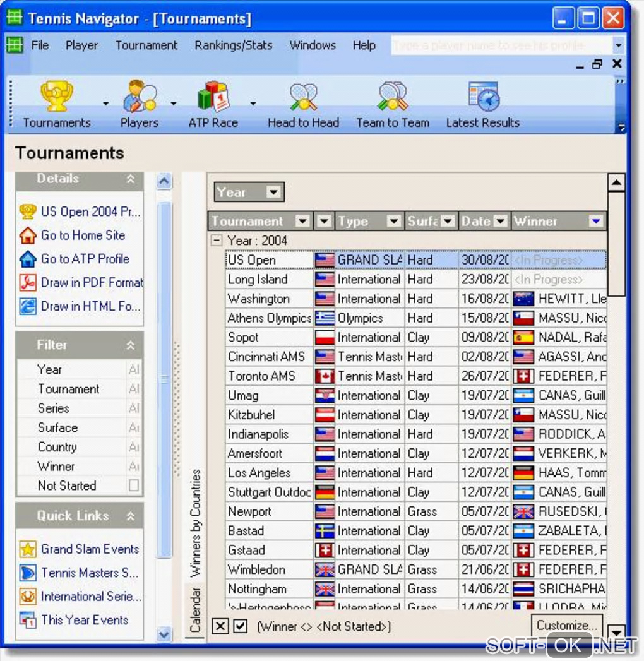
Task: Follow the Go to Home Site link
Action: click(x=83, y=235)
